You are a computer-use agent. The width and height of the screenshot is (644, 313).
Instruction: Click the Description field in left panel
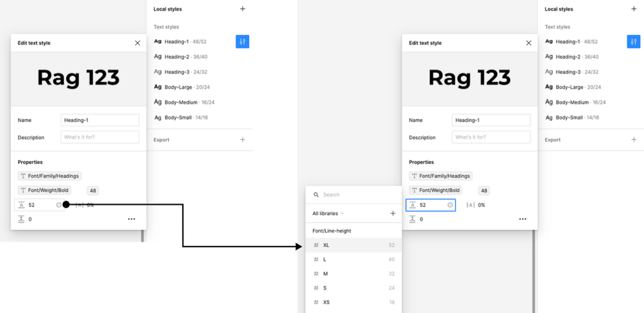pos(100,137)
